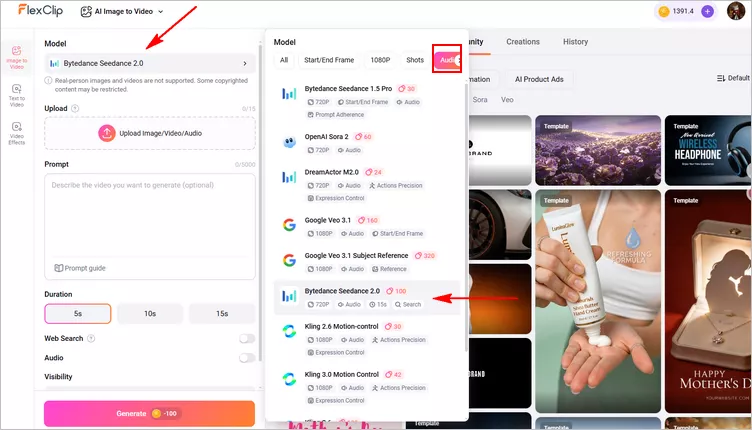Click the Generate button
Screen dimensions: 752x430
point(149,413)
